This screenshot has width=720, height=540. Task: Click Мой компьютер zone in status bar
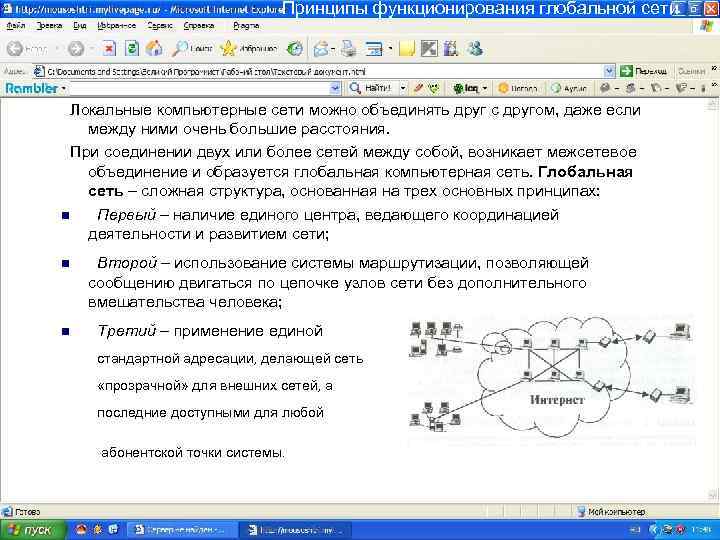pos(611,511)
